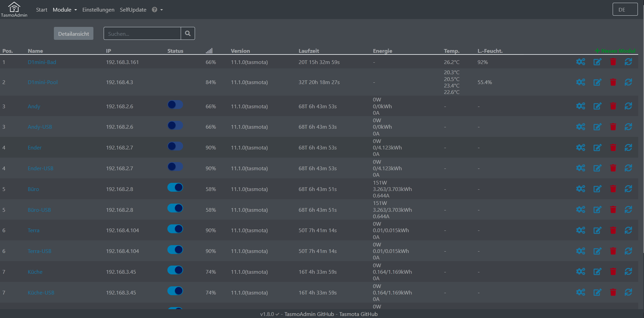The height and width of the screenshot is (318, 644).
Task: Delete the Ender device
Action: (x=613, y=147)
